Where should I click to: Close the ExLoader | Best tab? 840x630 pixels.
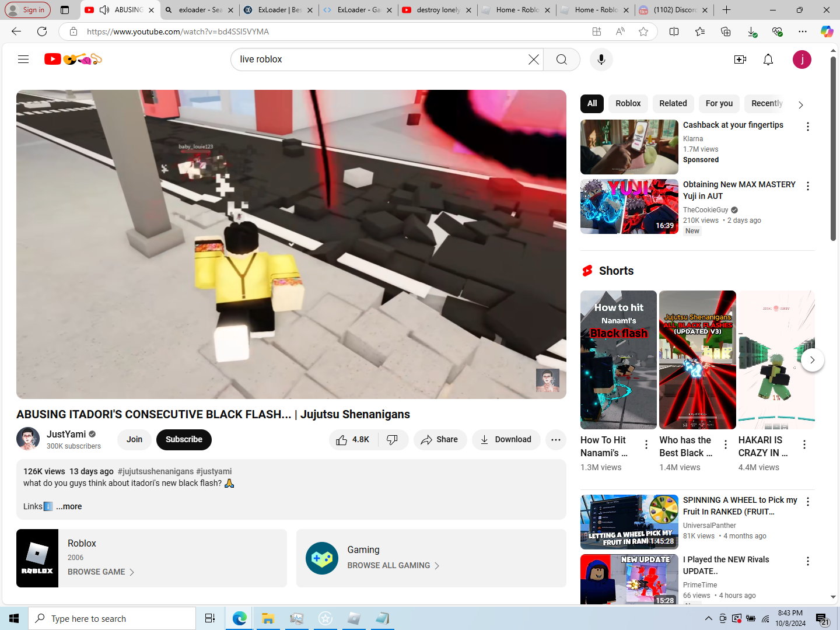(x=310, y=10)
